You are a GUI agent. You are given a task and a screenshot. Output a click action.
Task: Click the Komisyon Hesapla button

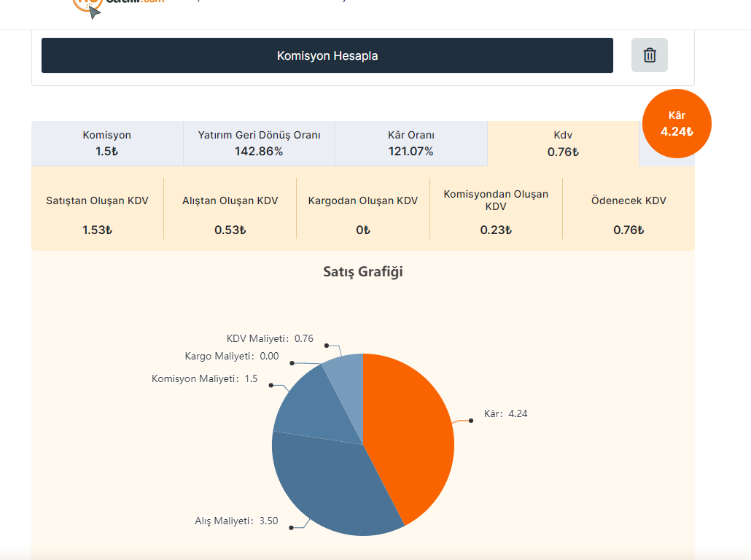[x=327, y=55]
